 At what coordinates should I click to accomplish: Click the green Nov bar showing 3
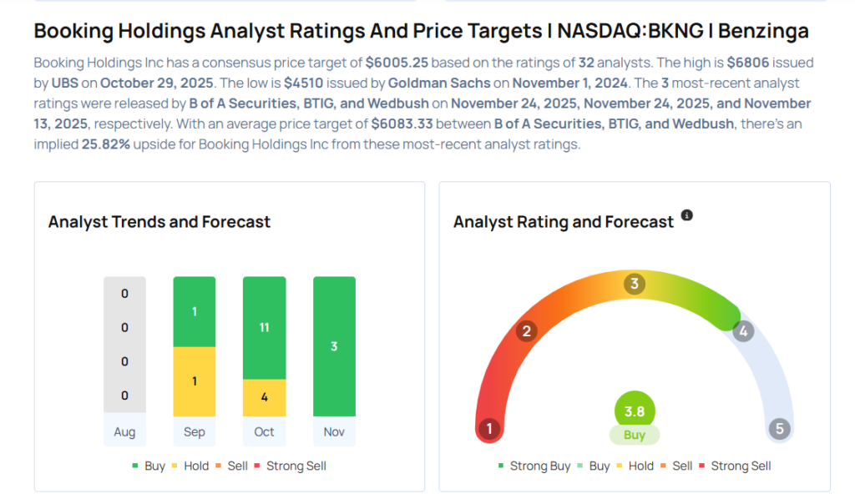tap(334, 346)
